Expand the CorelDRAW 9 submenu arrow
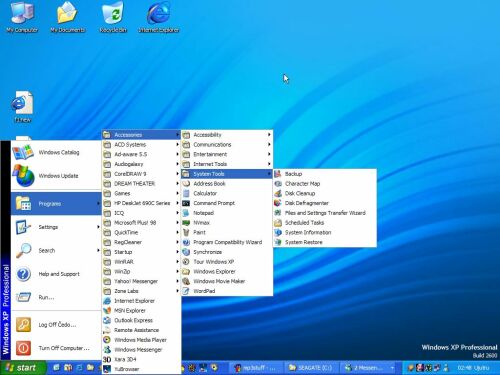Viewport: 500px width, 375px height. click(178, 174)
